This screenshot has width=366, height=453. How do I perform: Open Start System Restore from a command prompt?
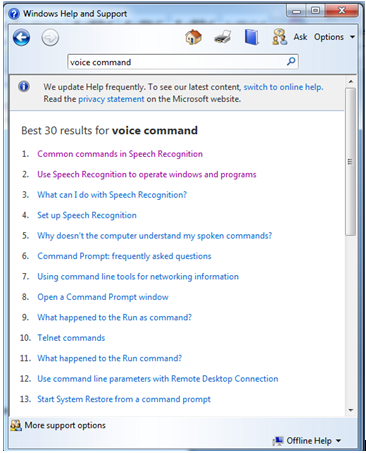pyautogui.click(x=124, y=399)
